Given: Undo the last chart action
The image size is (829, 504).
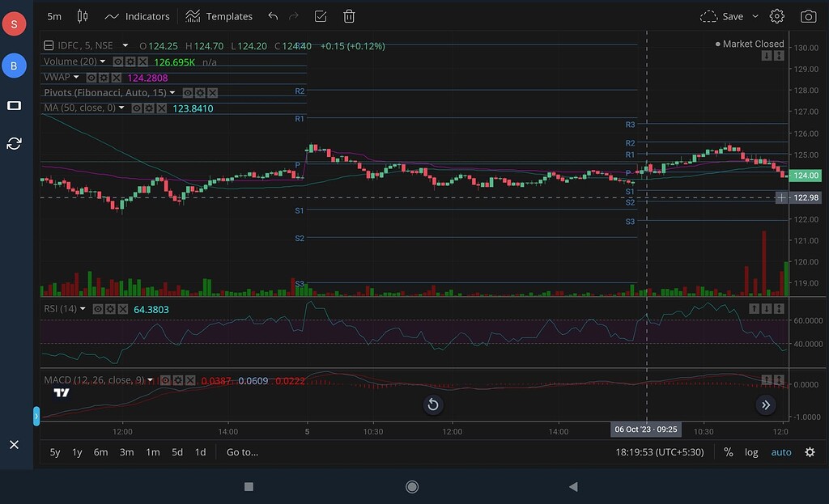Looking at the screenshot, I should [x=272, y=16].
